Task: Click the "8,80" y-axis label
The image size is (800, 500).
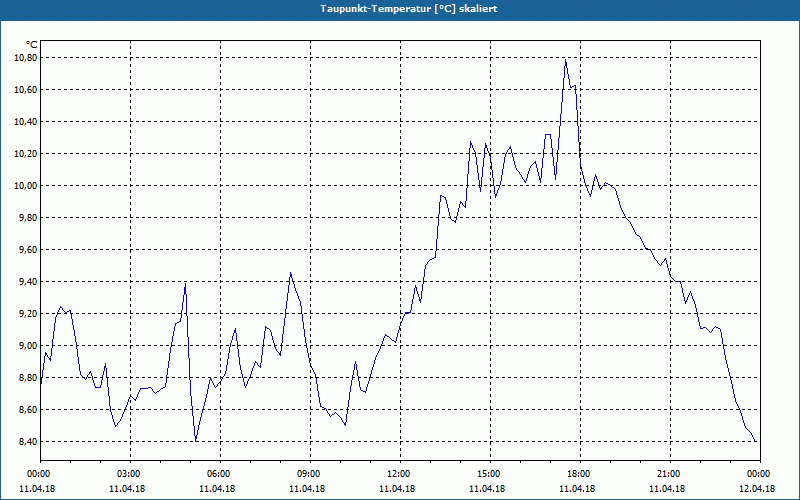Action: pyautogui.click(x=28, y=378)
